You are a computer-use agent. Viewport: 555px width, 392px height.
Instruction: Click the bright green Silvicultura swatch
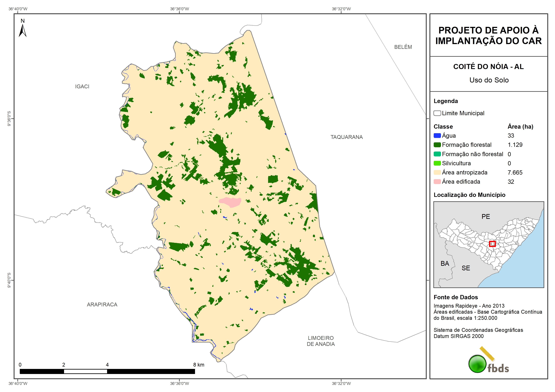pos(437,163)
